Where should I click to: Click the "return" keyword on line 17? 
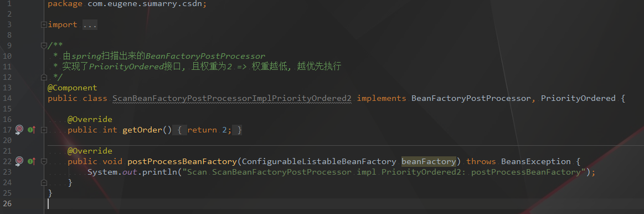(x=202, y=130)
